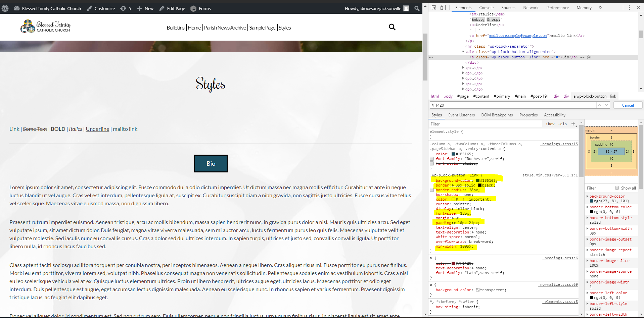Check the Show all computed styles box
The height and width of the screenshot is (318, 644).
(x=617, y=188)
